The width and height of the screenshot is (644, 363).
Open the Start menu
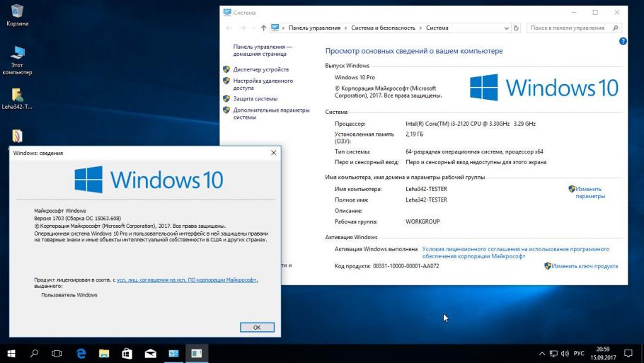(x=11, y=354)
